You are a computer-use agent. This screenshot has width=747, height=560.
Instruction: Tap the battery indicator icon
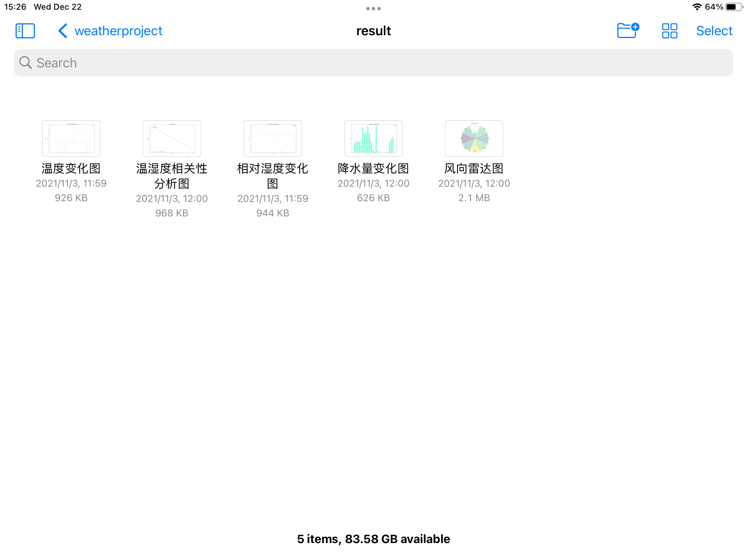[734, 7]
